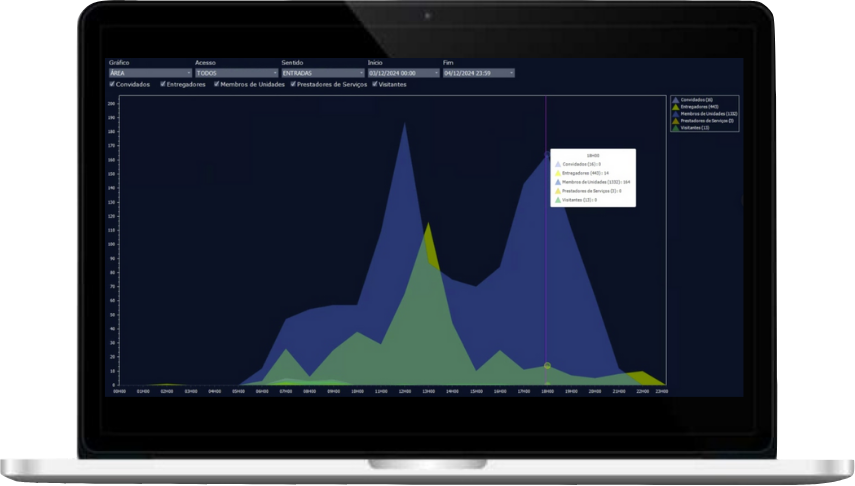Click Entregadores yellow legend icon

click(x=676, y=107)
